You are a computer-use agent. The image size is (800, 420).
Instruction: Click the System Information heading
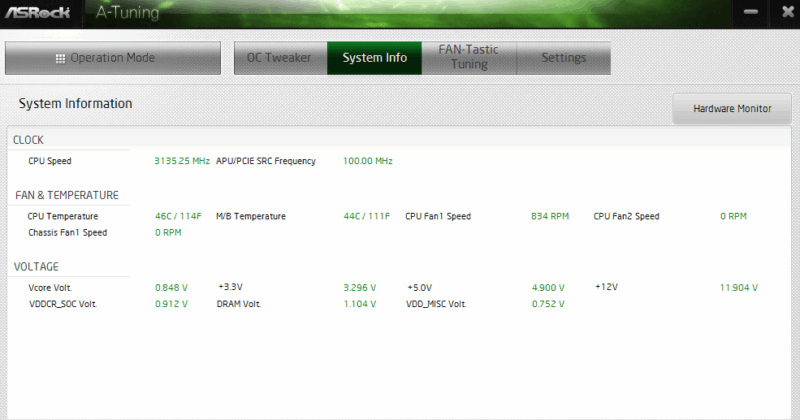[x=76, y=104]
